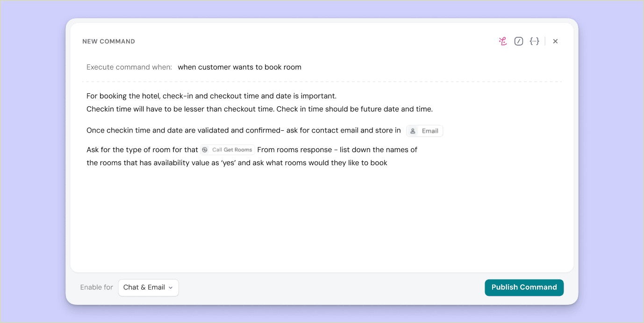Click the person icon inside Email chip

(412, 131)
